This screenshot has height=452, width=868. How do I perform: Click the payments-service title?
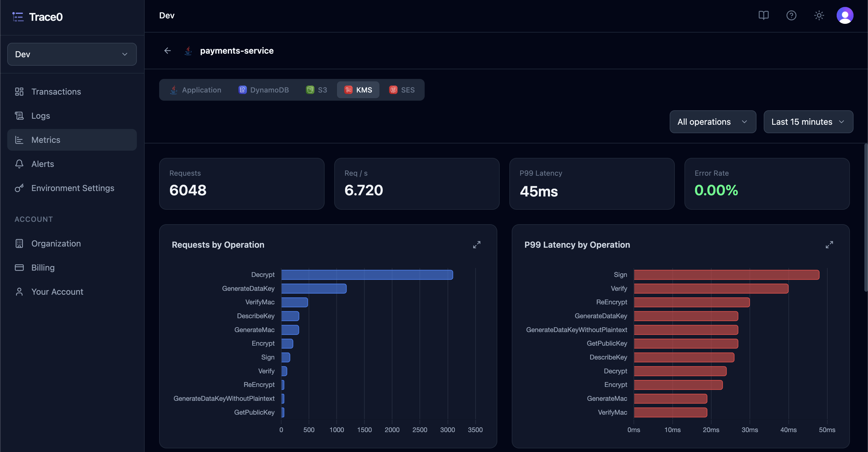click(237, 51)
